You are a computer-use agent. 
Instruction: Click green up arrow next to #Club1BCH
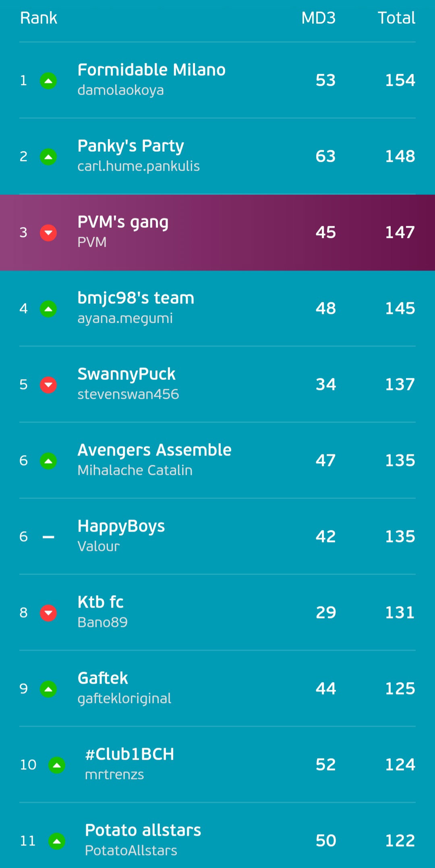click(x=57, y=765)
